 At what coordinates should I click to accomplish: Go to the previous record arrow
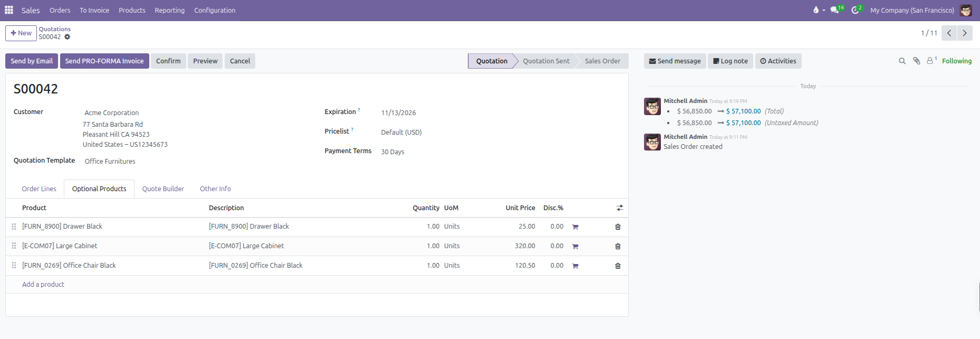[949, 33]
